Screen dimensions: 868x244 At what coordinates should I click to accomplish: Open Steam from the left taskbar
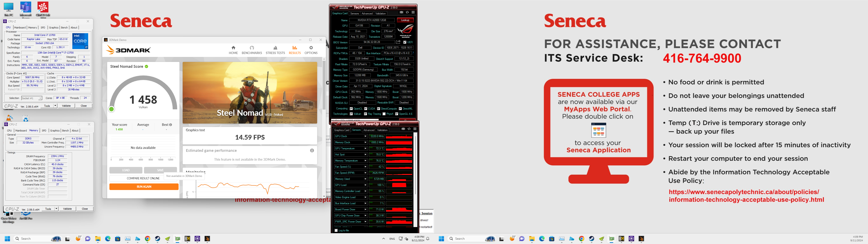(x=157, y=239)
